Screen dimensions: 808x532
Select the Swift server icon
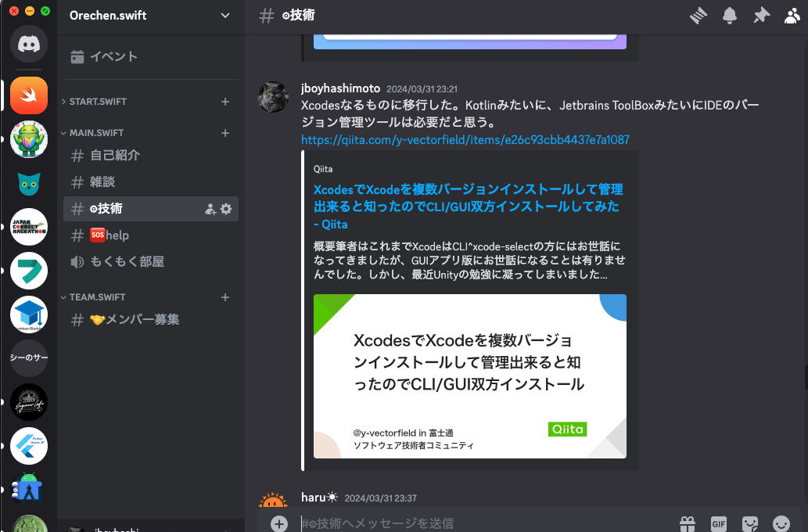pos(29,95)
